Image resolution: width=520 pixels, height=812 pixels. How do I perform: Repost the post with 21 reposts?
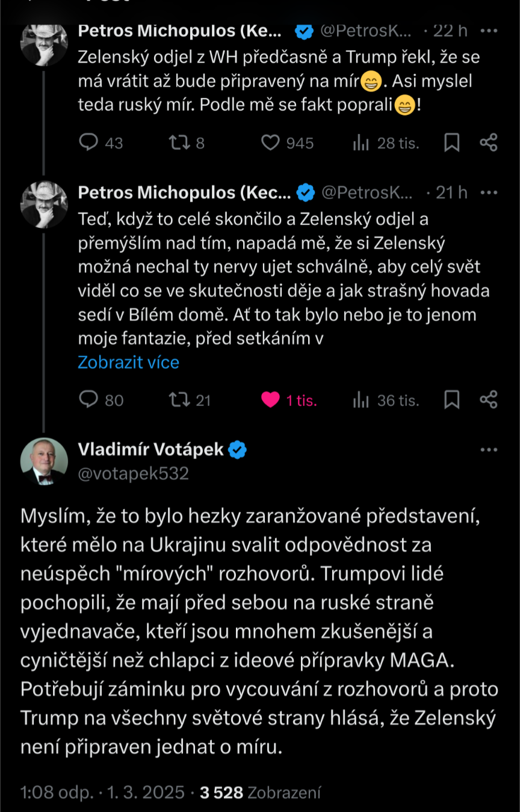(179, 400)
